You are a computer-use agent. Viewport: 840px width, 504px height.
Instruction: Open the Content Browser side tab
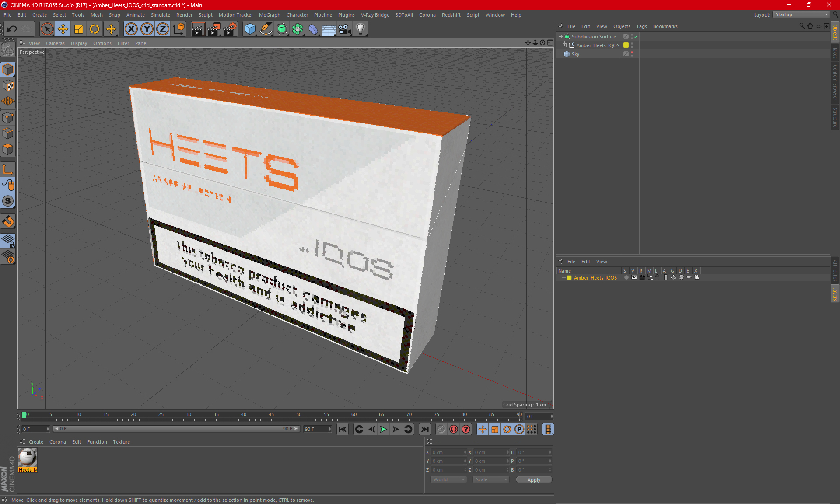pyautogui.click(x=835, y=83)
